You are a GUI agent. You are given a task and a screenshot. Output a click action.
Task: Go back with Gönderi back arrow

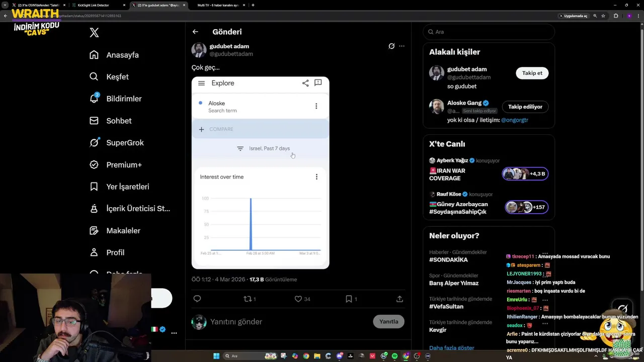click(x=195, y=32)
